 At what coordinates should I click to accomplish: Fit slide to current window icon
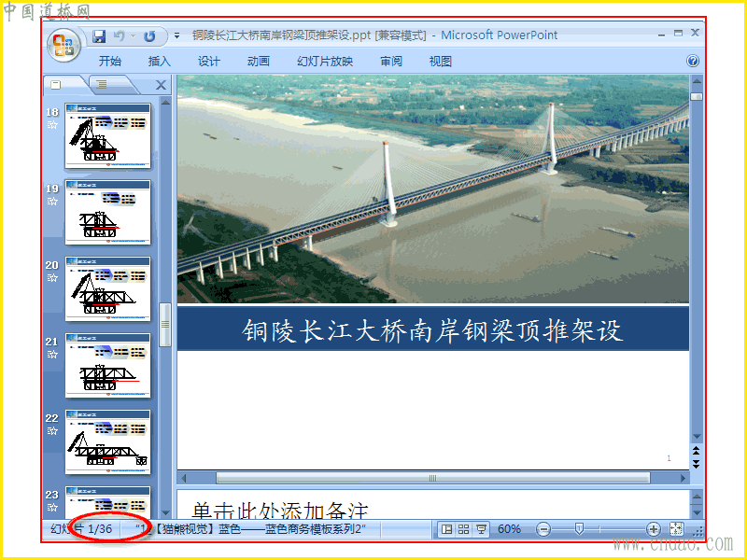tap(676, 529)
